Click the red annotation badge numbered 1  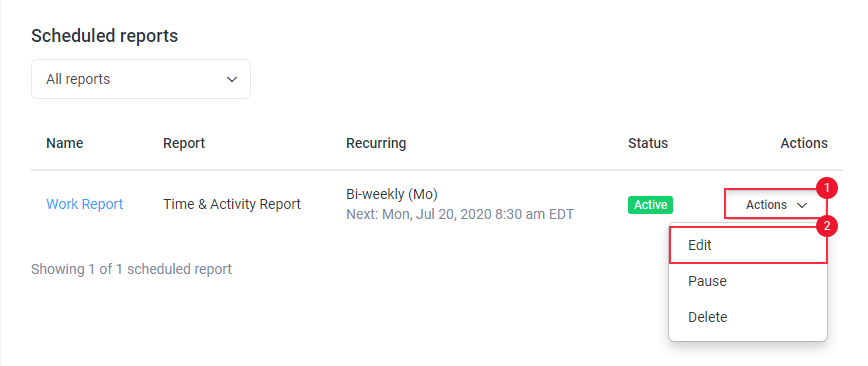point(827,188)
